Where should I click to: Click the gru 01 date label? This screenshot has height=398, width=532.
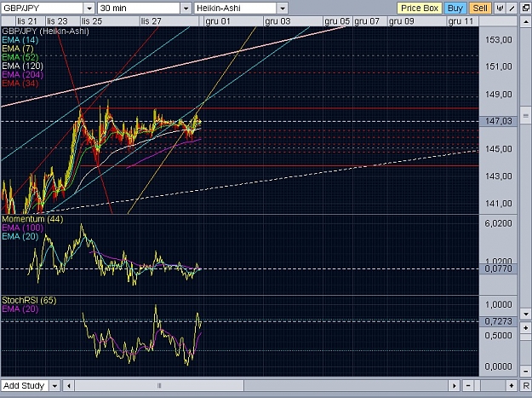pyautogui.click(x=218, y=21)
